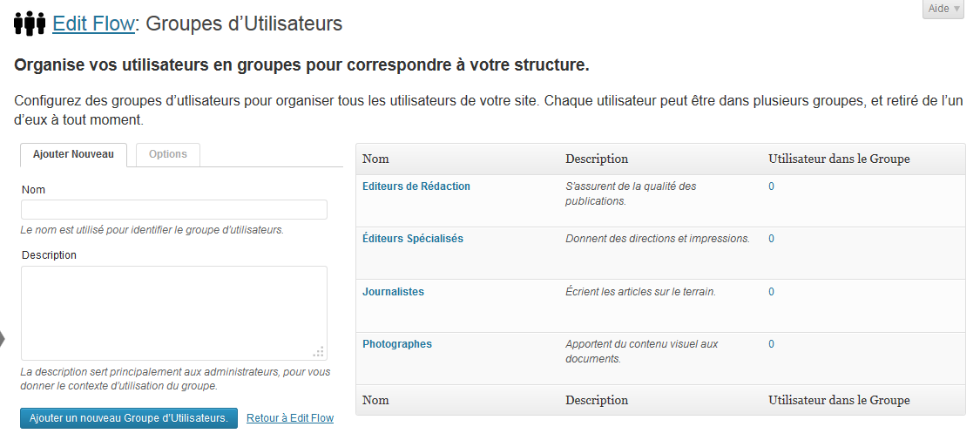Click the Edit Flow heading link
Image resolution: width=980 pixels, height=447 pixels.
93,24
